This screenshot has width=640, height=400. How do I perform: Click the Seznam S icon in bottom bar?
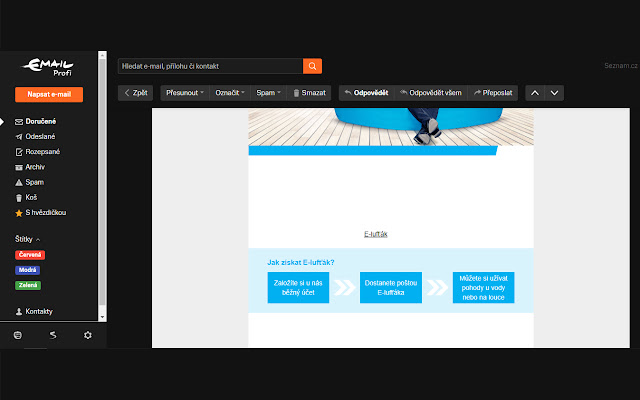(53, 335)
